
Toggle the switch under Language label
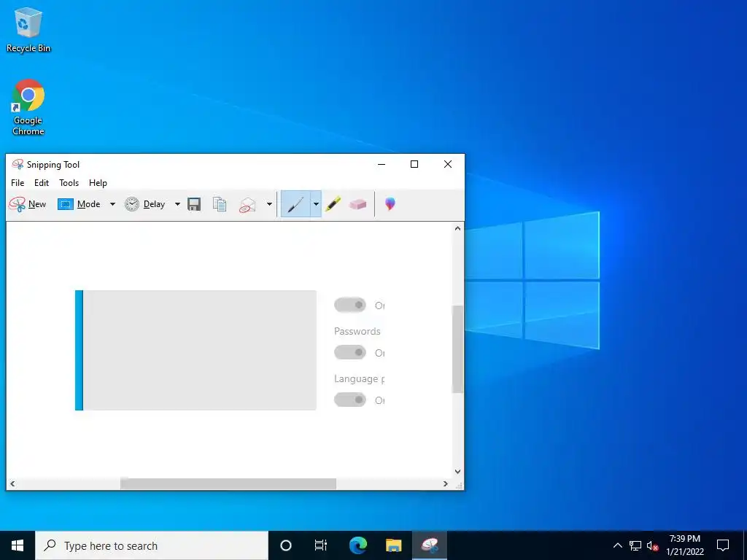(x=350, y=400)
